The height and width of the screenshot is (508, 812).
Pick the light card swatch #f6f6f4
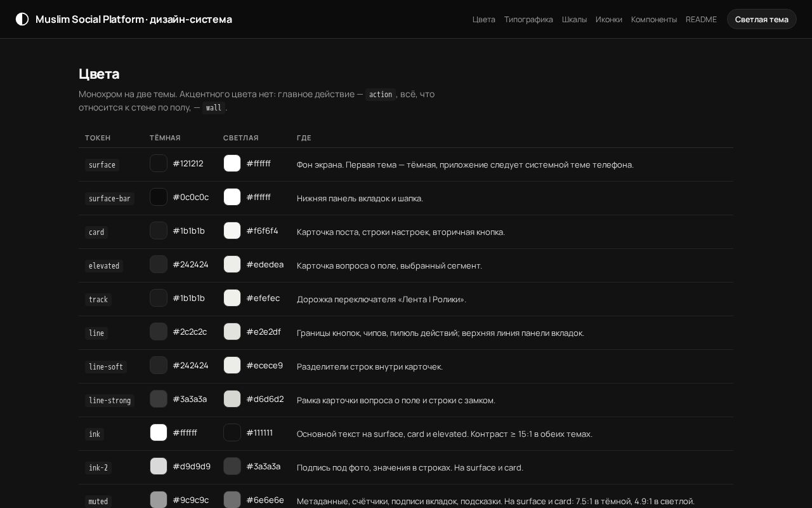coord(232,231)
